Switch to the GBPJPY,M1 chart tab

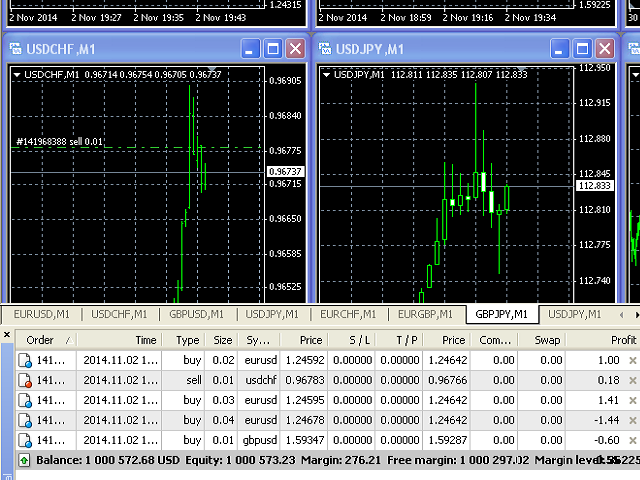point(502,314)
